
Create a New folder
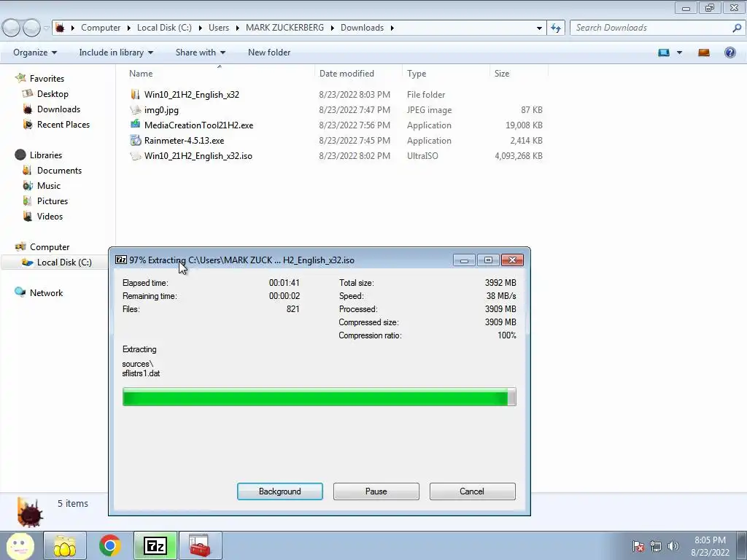click(x=269, y=52)
